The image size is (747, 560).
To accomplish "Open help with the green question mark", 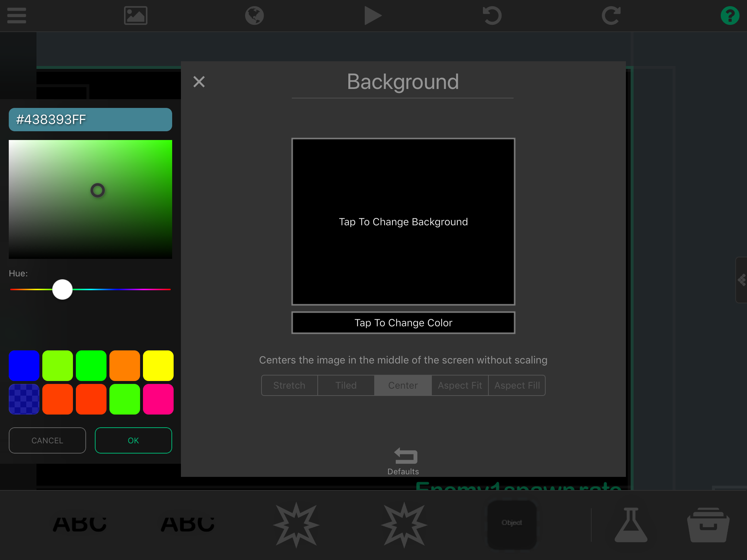I will [729, 16].
